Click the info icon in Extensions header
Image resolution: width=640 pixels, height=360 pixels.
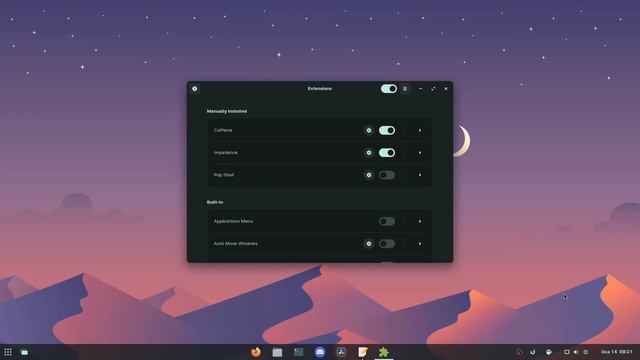195,89
